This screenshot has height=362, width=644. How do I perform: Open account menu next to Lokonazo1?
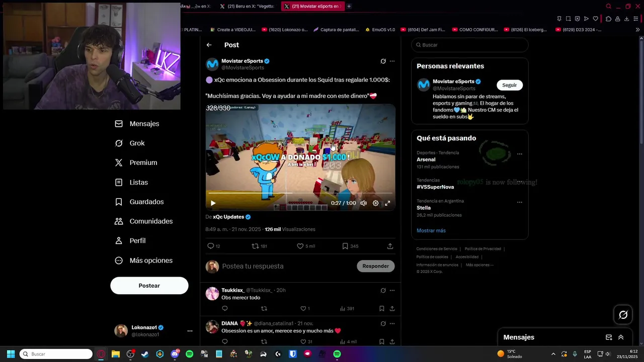click(190, 331)
